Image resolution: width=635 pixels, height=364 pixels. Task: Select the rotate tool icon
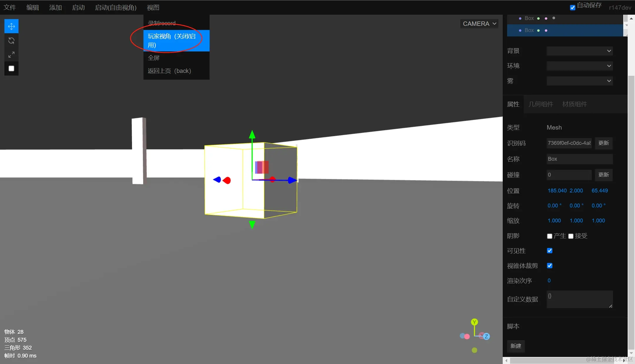click(x=11, y=41)
